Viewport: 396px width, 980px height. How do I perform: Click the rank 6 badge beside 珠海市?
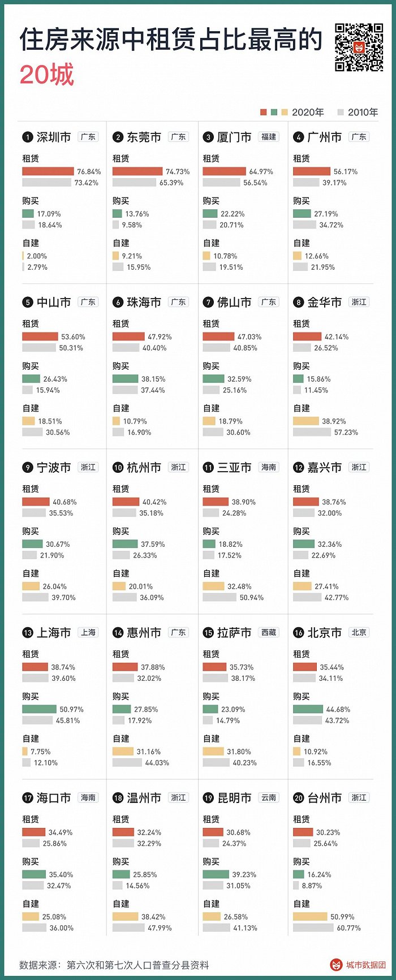118,302
